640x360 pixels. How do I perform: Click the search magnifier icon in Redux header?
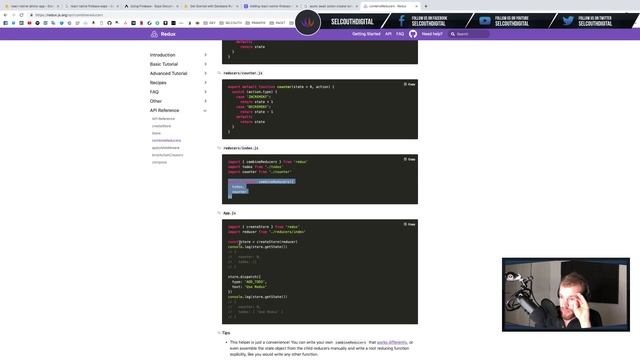tap(453, 34)
